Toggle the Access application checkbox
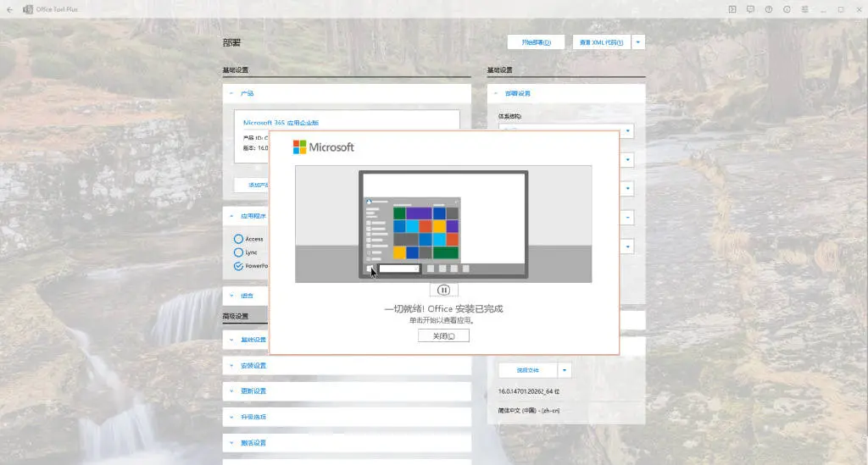The height and width of the screenshot is (465, 868). (238, 239)
